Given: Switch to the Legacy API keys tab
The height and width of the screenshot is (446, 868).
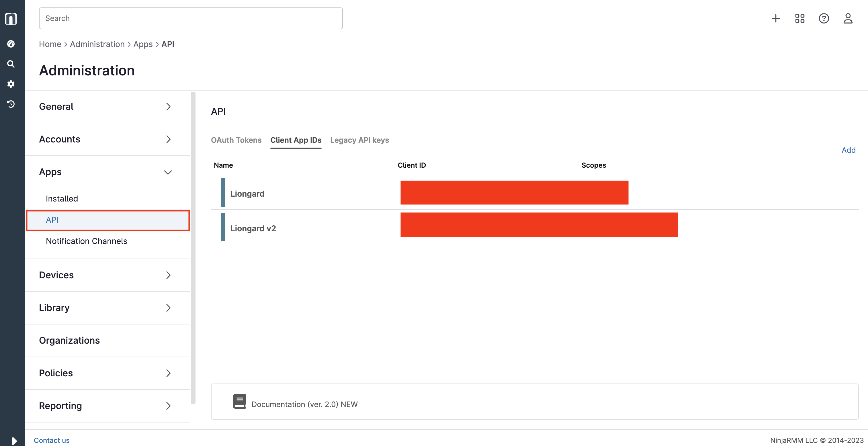Looking at the screenshot, I should point(359,140).
